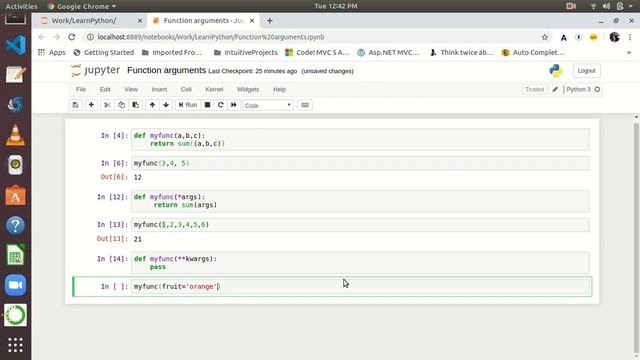Copy selected cells icon
This screenshot has width=640, height=360.
click(x=121, y=105)
